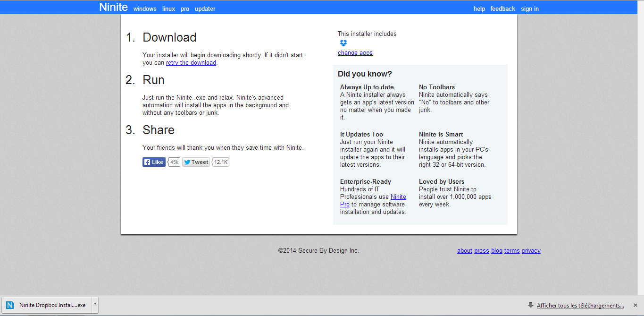Click the No Toolbars heading
This screenshot has height=316, width=644.
pyautogui.click(x=437, y=87)
